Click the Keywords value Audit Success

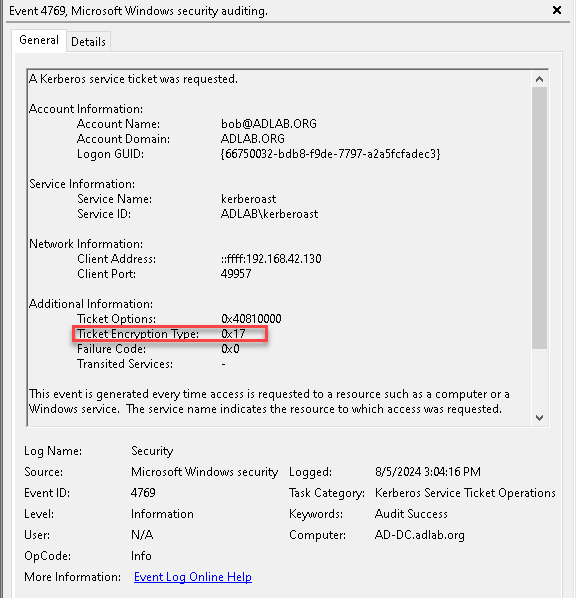click(x=411, y=514)
